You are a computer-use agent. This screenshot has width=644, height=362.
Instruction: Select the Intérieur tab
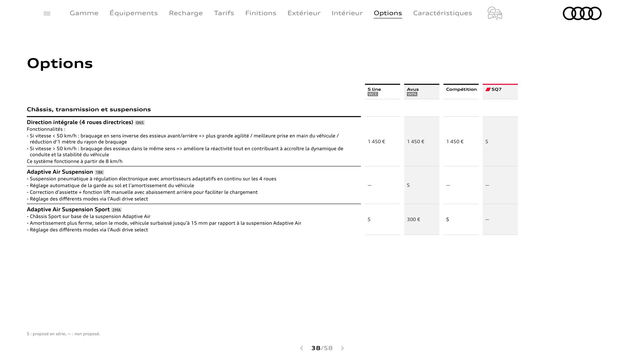(347, 13)
